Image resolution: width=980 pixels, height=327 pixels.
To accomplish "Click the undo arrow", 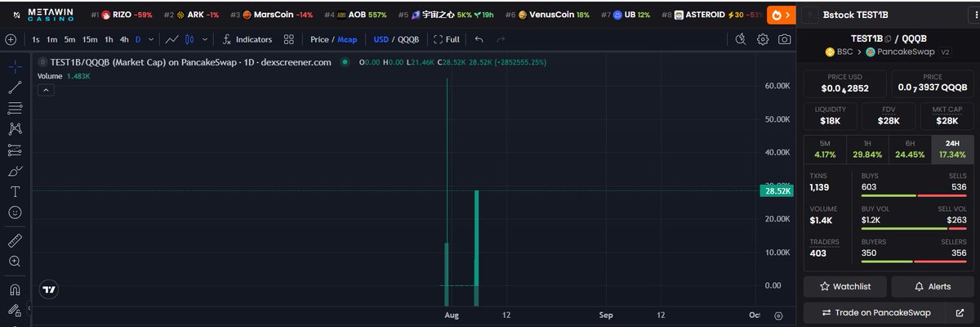I will click(479, 39).
